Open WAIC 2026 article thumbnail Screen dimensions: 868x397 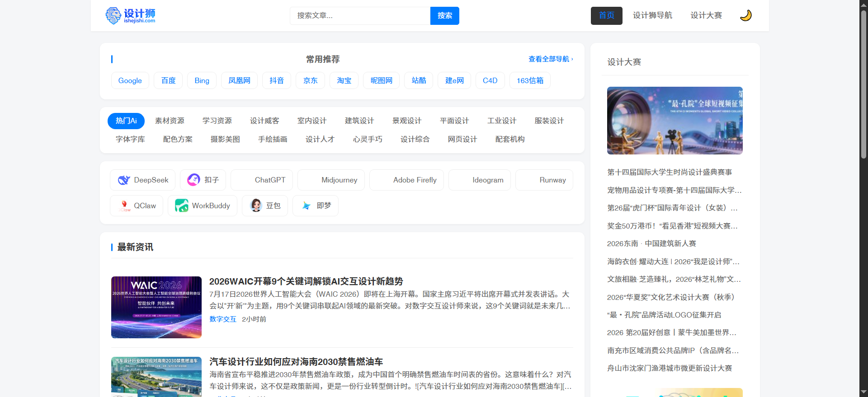click(x=156, y=307)
